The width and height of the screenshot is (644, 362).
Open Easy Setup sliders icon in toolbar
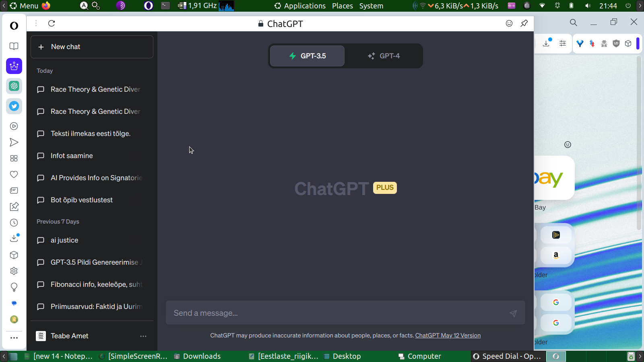pyautogui.click(x=563, y=43)
